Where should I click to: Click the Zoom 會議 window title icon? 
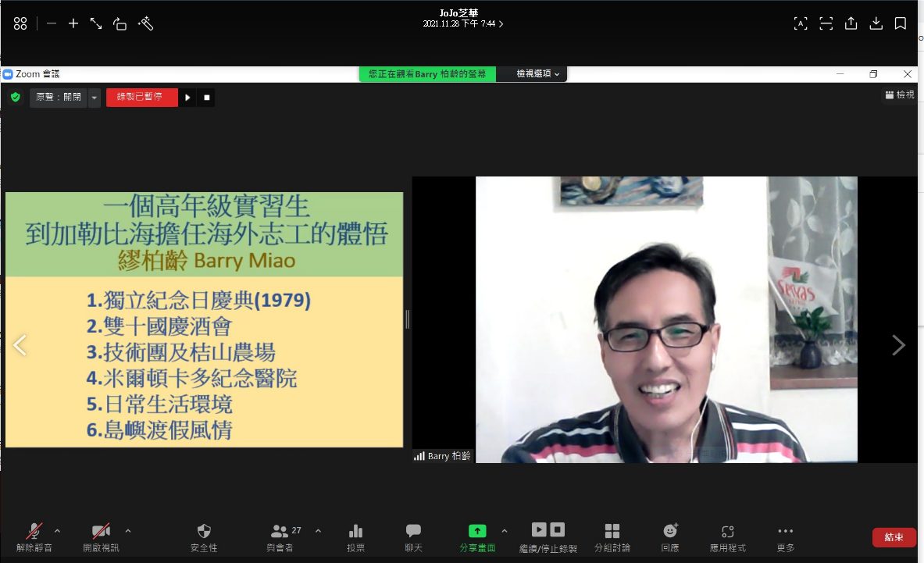[8, 74]
